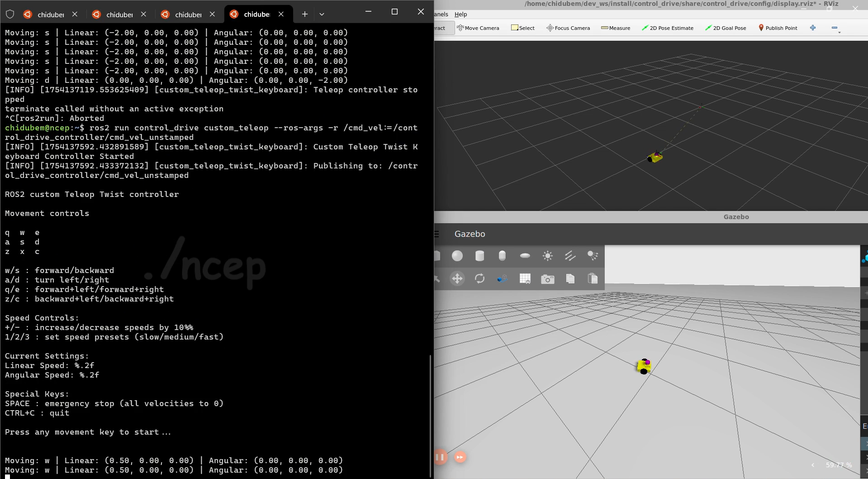
Task: Pause the Gazebo simulation
Action: click(x=440, y=457)
